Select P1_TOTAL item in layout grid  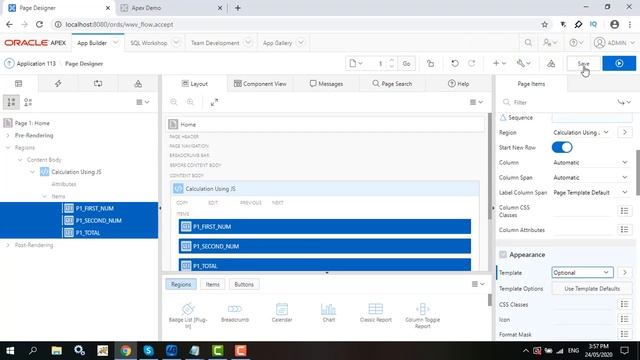coord(324,265)
